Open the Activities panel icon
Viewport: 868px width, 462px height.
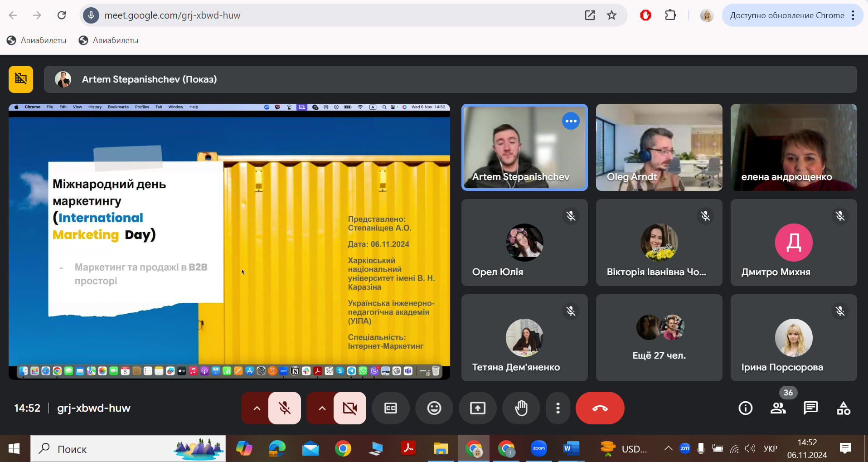point(843,408)
